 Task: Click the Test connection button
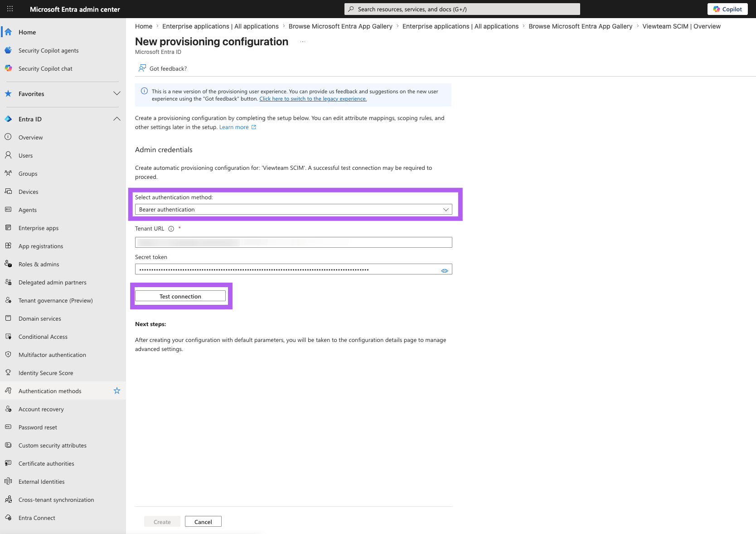pos(180,296)
